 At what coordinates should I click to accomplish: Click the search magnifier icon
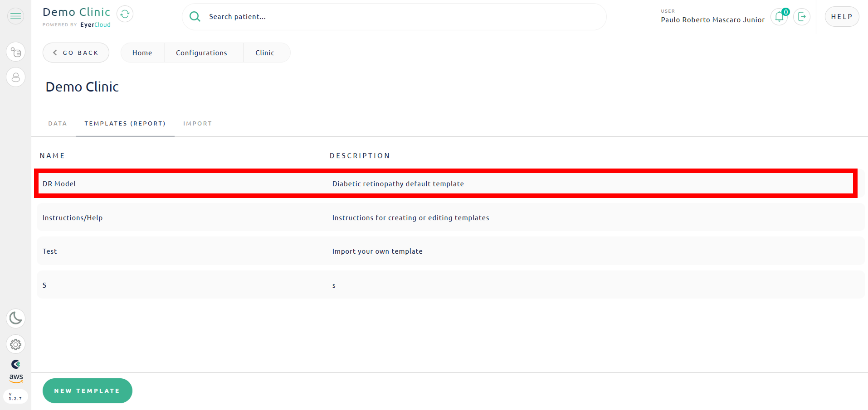coord(195,17)
